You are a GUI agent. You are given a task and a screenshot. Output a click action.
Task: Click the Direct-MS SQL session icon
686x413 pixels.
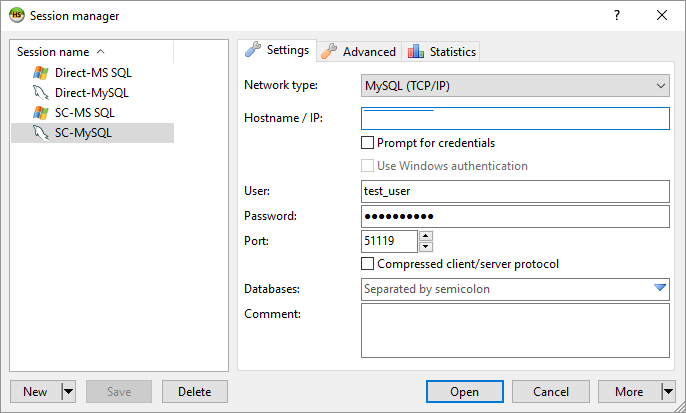tap(41, 72)
